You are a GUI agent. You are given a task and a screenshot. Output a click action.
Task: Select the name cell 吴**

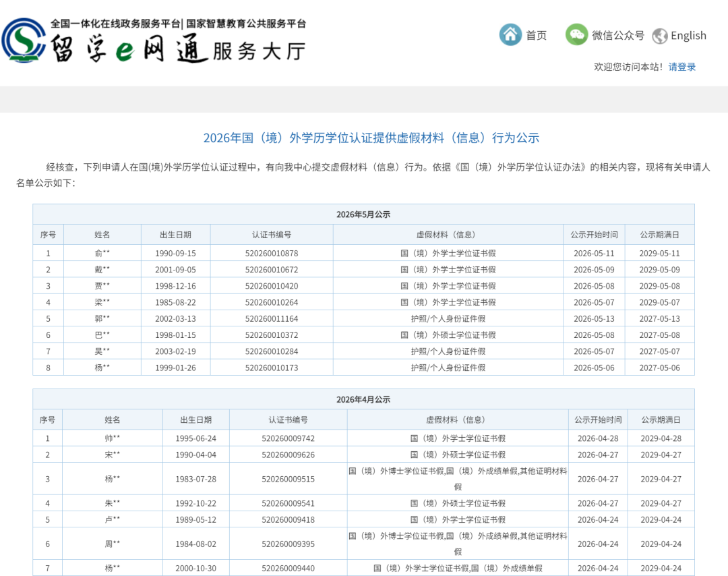102,351
